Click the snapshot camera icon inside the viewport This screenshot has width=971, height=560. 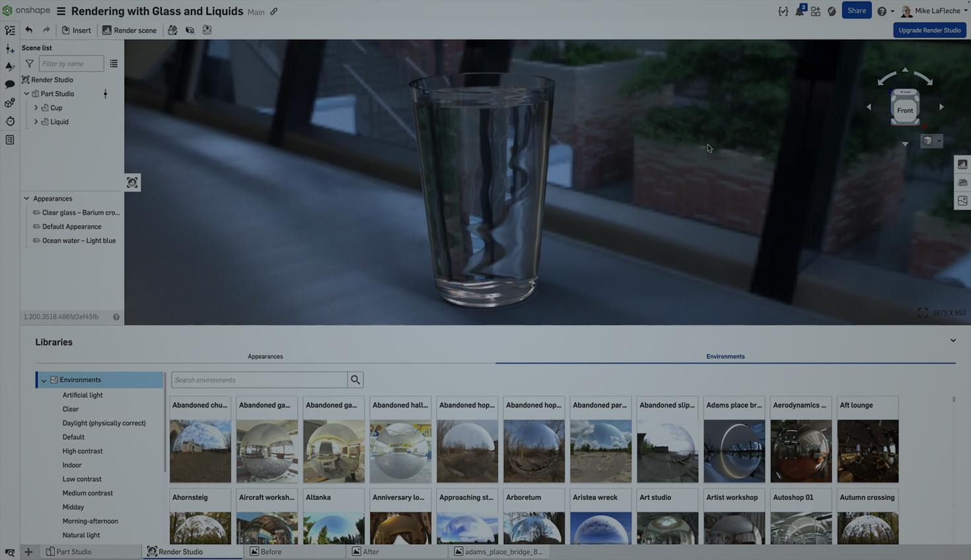click(x=132, y=182)
